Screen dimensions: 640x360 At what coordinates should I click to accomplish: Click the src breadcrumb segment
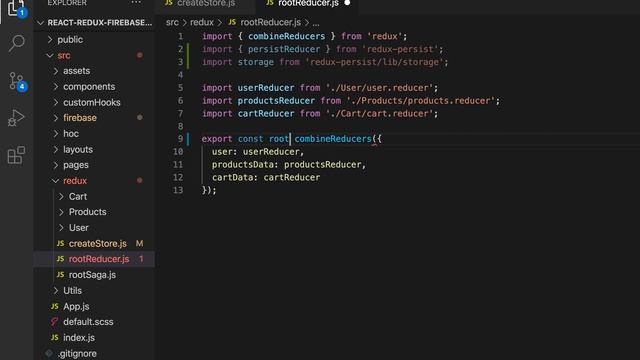(172, 22)
